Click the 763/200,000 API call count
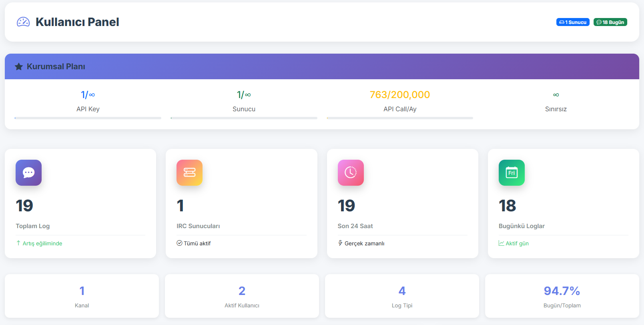This screenshot has height=325, width=644. point(400,95)
